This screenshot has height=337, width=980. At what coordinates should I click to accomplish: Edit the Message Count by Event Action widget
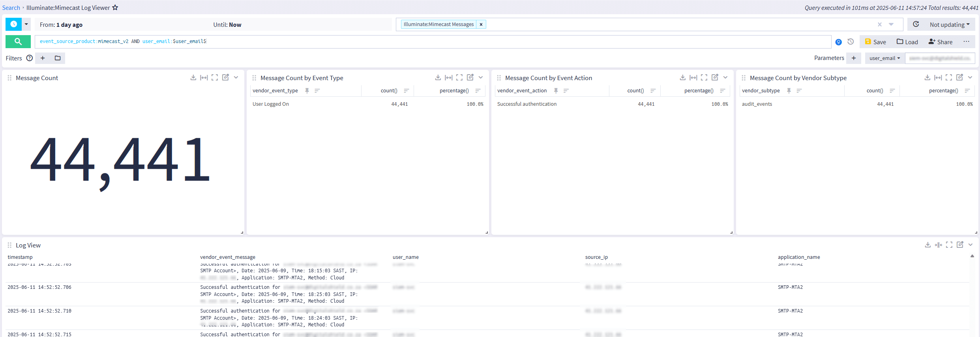pos(715,78)
